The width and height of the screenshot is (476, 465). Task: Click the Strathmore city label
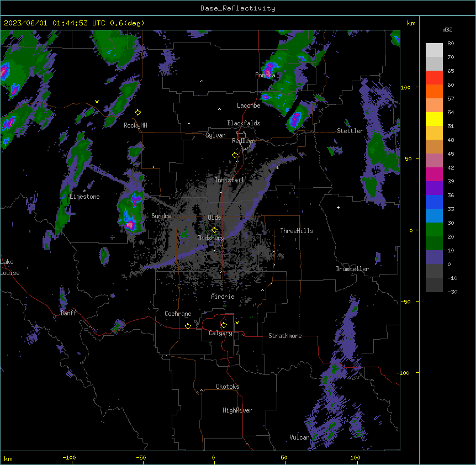(x=285, y=336)
